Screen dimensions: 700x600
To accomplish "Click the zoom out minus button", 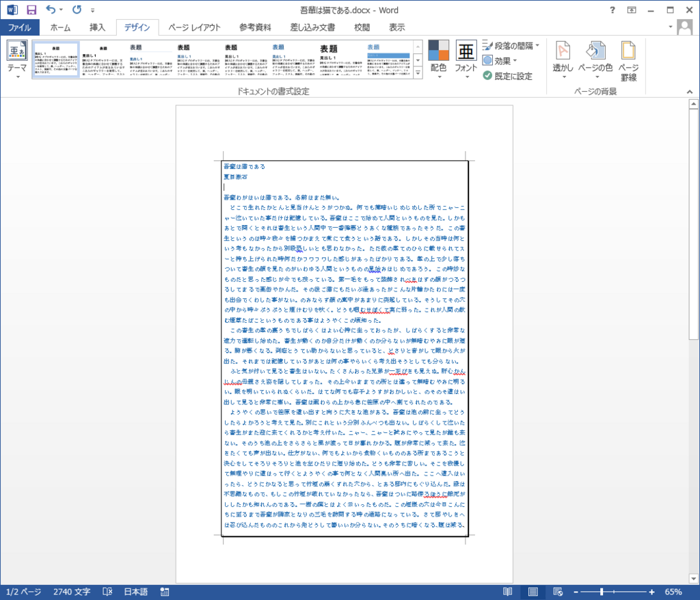I will [576, 592].
